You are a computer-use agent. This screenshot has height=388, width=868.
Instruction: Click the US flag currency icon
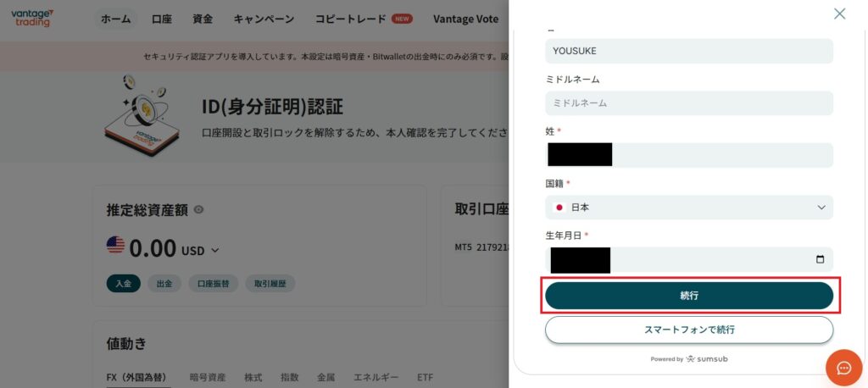(x=115, y=245)
